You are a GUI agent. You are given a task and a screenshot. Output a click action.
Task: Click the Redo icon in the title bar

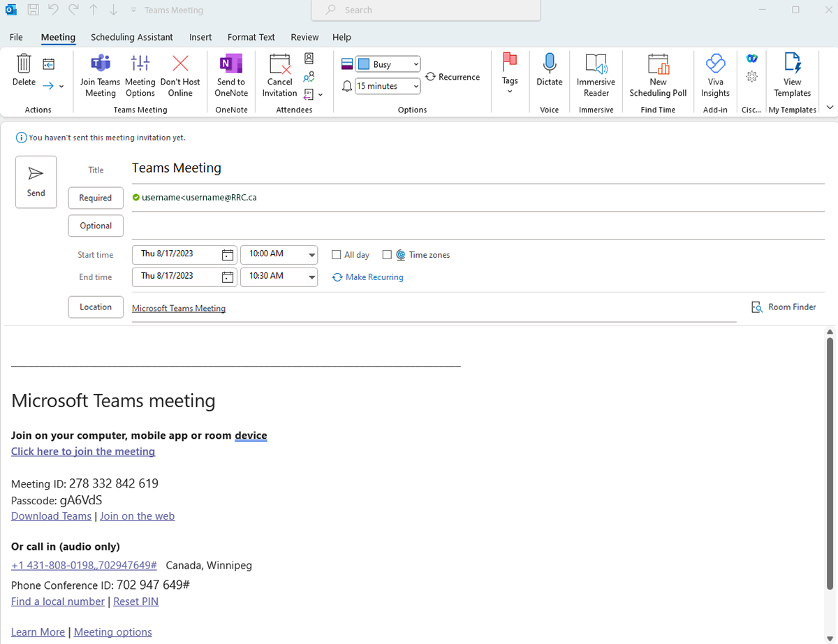coord(73,10)
